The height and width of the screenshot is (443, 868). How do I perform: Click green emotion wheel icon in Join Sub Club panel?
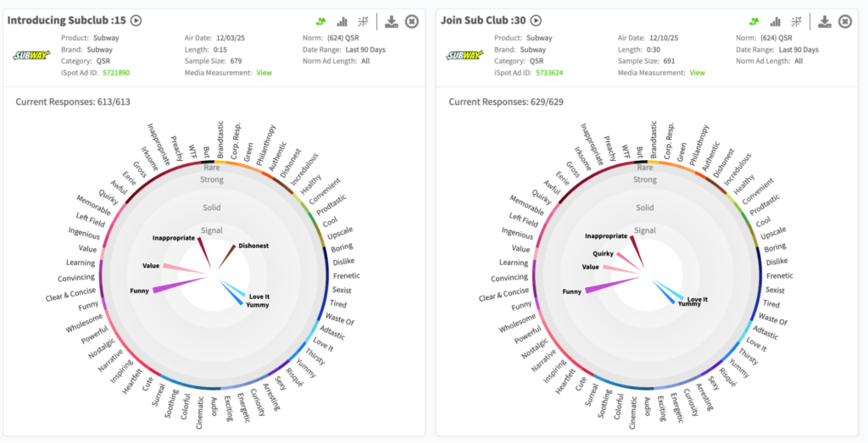pyautogui.click(x=754, y=21)
